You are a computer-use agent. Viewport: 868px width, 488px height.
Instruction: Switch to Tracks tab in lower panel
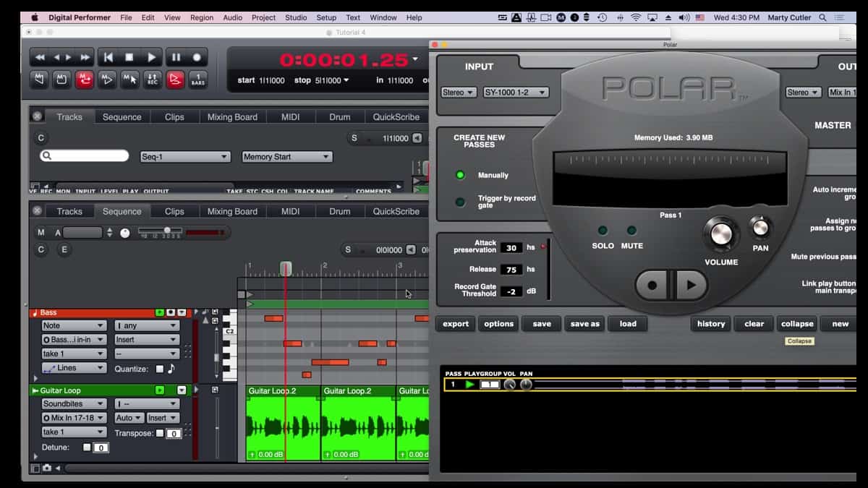click(69, 212)
